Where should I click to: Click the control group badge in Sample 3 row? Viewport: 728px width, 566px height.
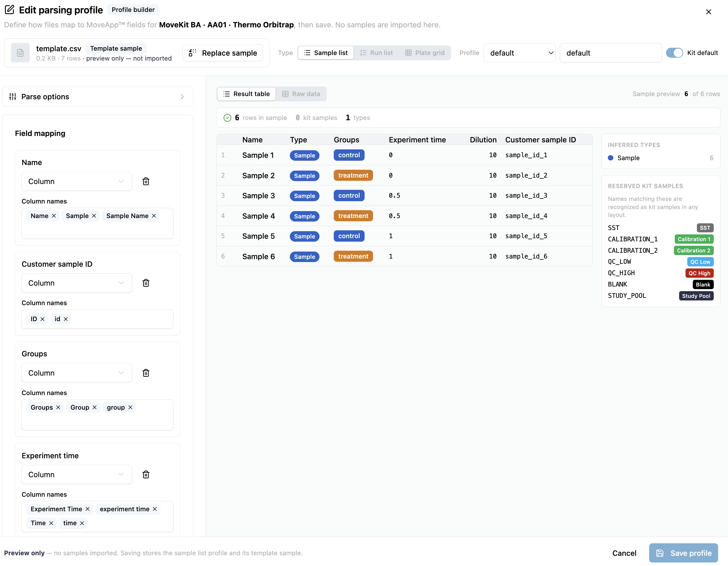coord(349,195)
